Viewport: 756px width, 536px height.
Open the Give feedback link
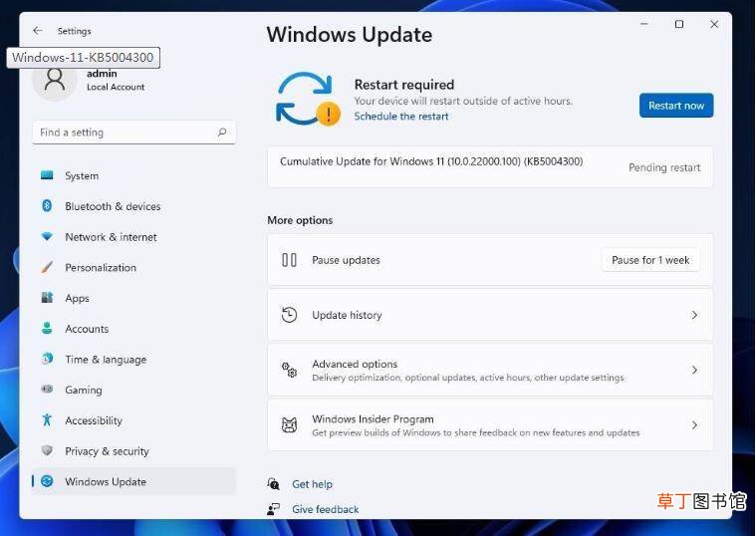click(326, 509)
